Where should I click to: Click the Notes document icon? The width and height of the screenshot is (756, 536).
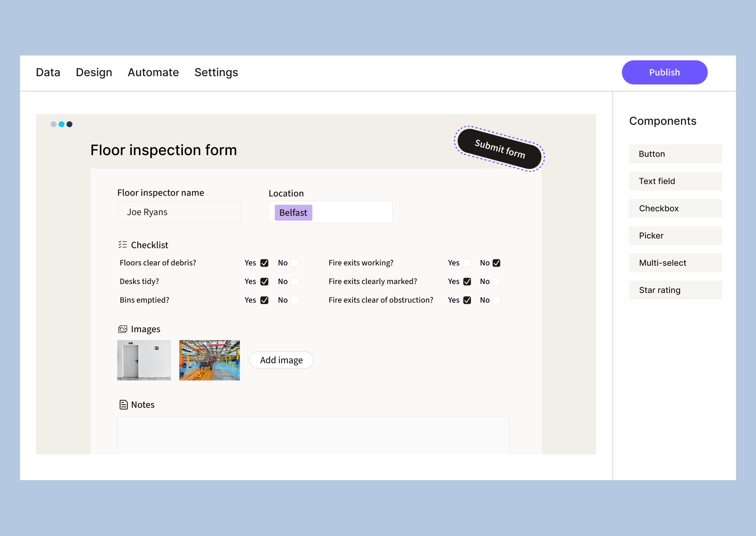click(x=123, y=405)
